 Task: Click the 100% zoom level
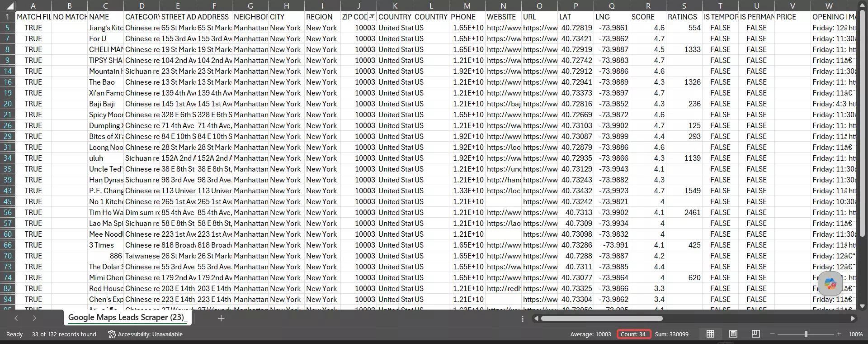pos(855,334)
